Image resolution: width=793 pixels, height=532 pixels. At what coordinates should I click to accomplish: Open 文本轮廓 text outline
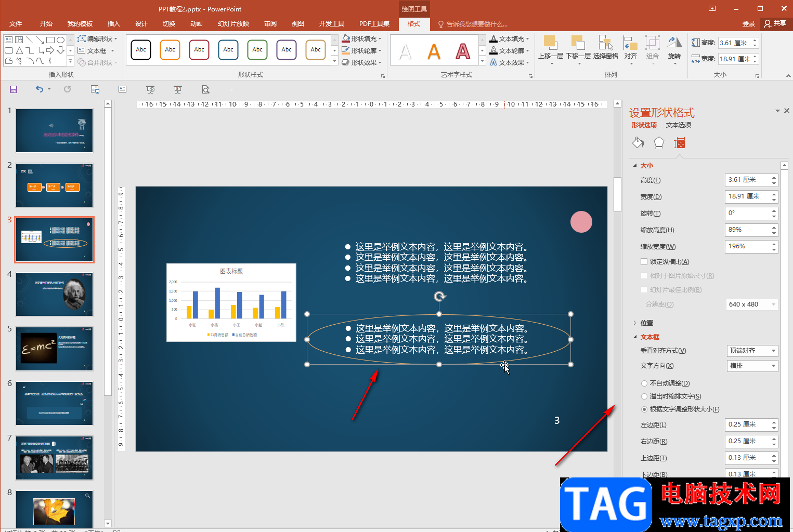(510, 50)
